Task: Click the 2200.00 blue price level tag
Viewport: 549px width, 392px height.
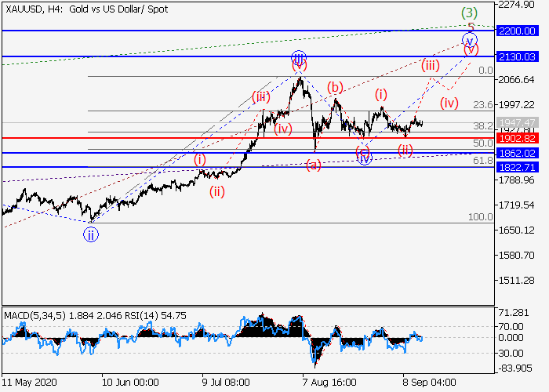Action: 522,31
